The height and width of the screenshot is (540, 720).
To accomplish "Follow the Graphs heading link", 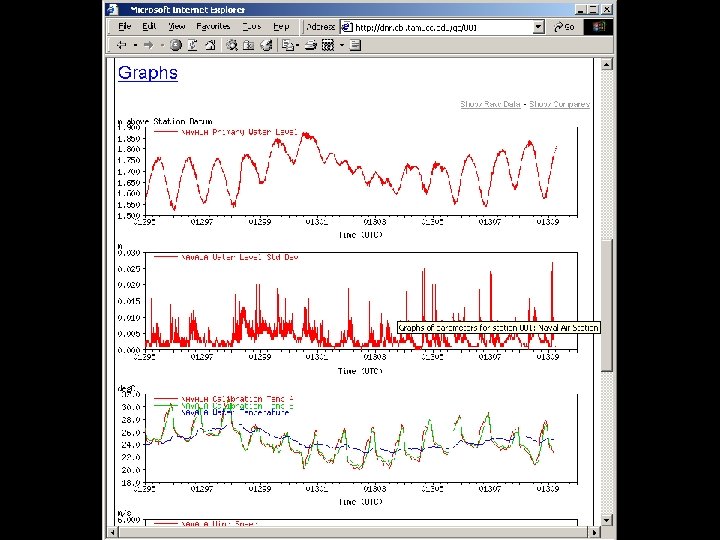I will 148,73.
